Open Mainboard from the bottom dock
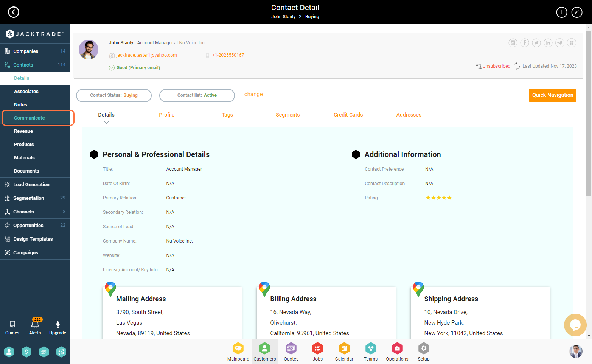The image size is (592, 364). [x=238, y=352]
